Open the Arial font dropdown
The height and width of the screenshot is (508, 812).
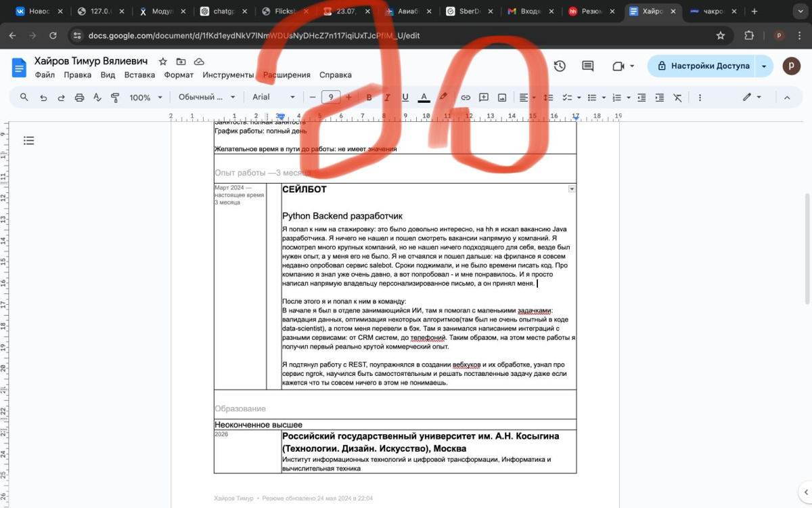click(x=274, y=98)
